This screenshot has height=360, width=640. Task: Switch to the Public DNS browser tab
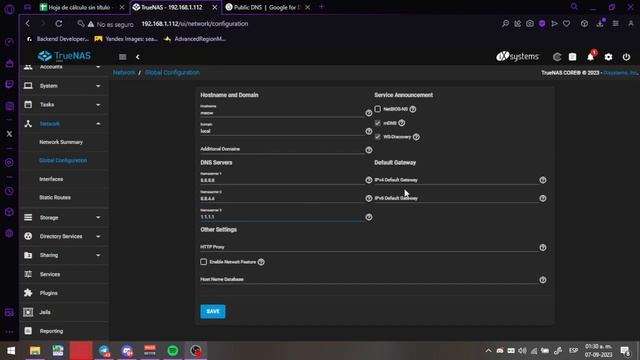tap(268, 7)
